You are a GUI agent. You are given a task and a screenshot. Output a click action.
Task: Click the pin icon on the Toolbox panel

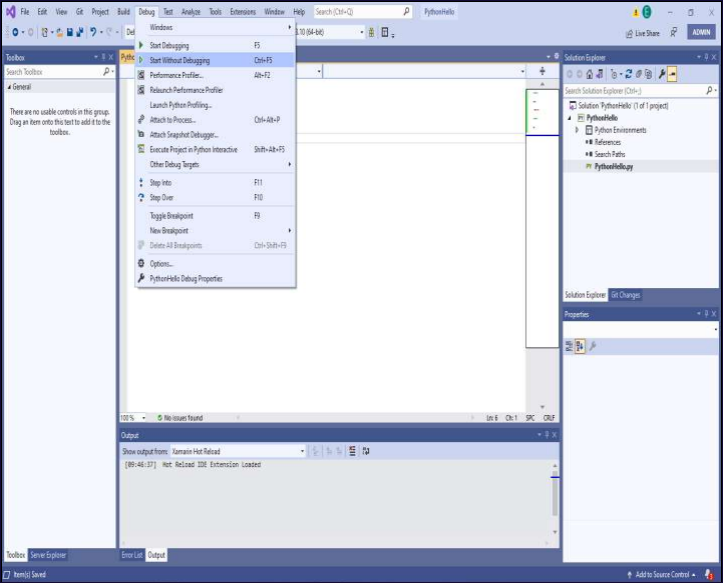coord(103,57)
